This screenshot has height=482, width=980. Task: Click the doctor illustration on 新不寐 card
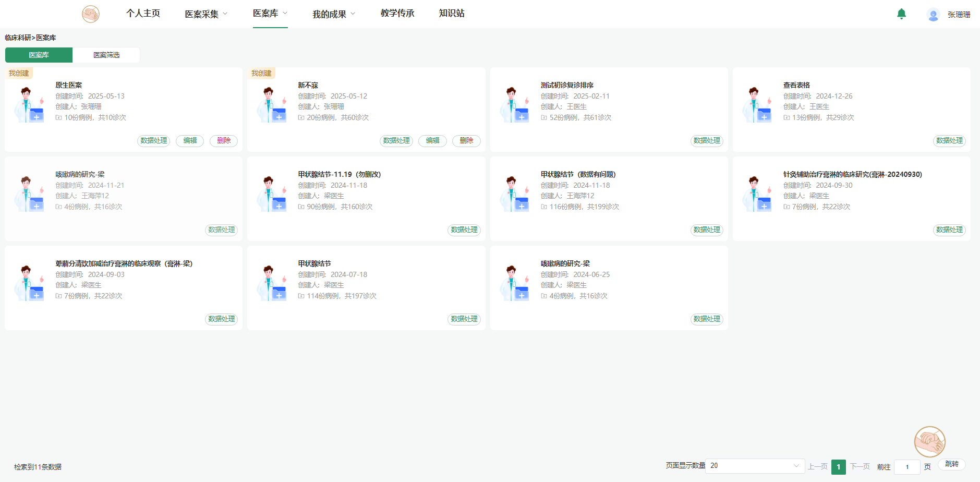tap(272, 105)
